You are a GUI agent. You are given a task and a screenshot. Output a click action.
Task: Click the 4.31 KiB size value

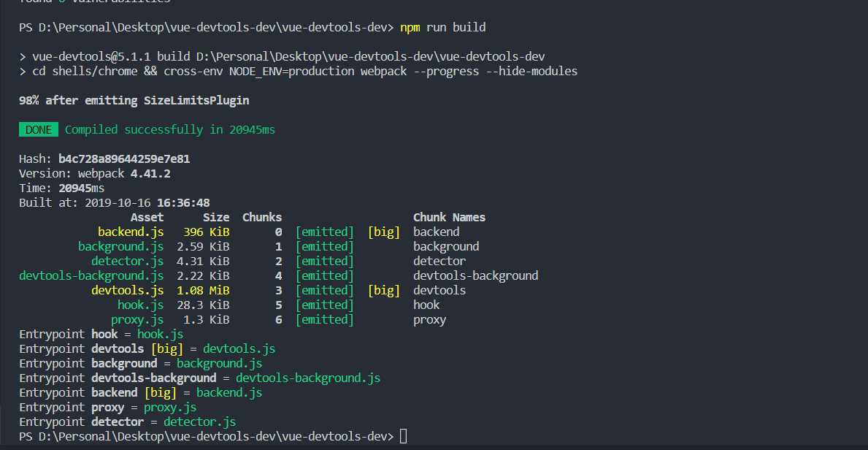[203, 261]
